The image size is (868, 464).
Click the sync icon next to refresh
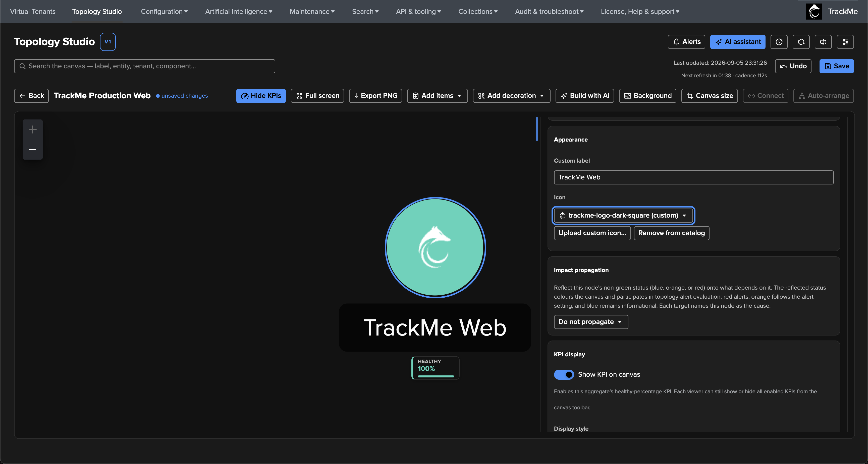(823, 42)
